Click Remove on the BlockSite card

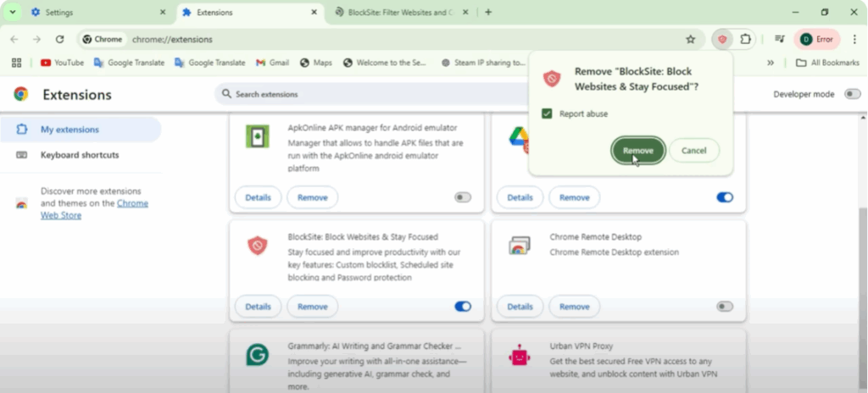312,306
